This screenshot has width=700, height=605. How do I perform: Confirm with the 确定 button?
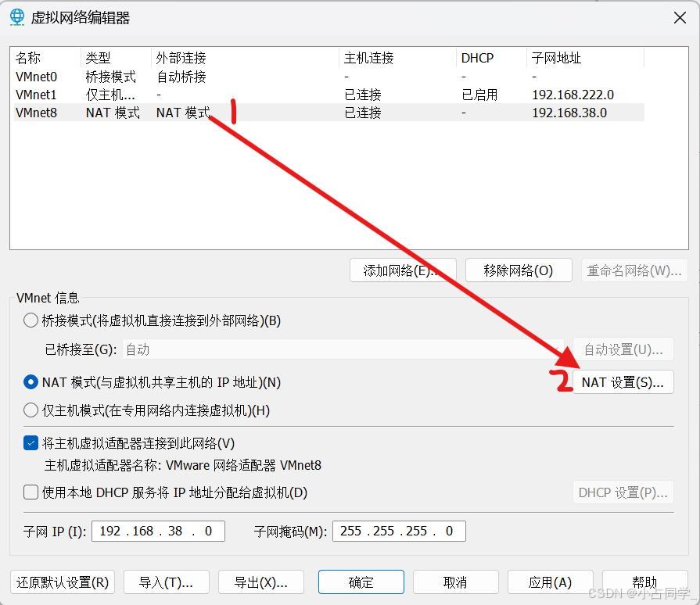coord(361,582)
